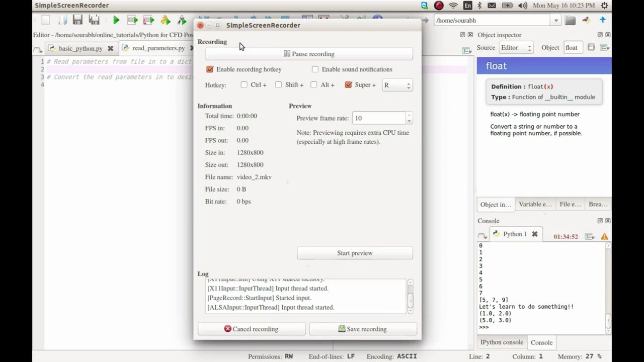Check the Alt + hotkey modifier

tap(314, 85)
